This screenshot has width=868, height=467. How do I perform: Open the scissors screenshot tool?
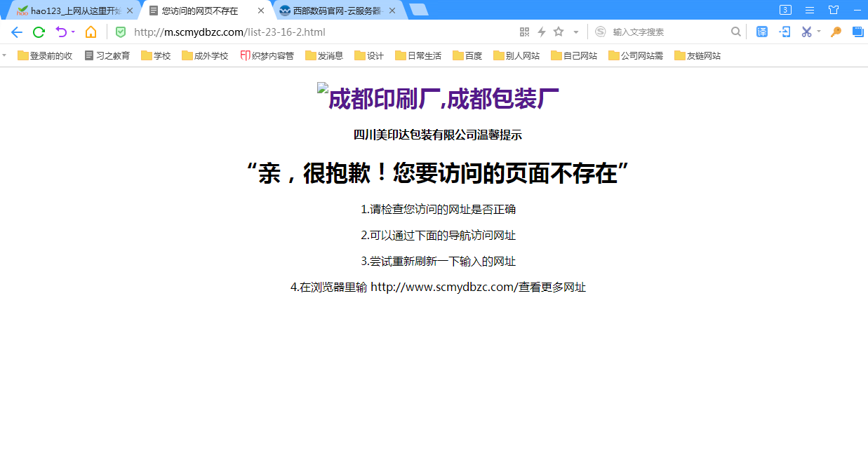[807, 32]
